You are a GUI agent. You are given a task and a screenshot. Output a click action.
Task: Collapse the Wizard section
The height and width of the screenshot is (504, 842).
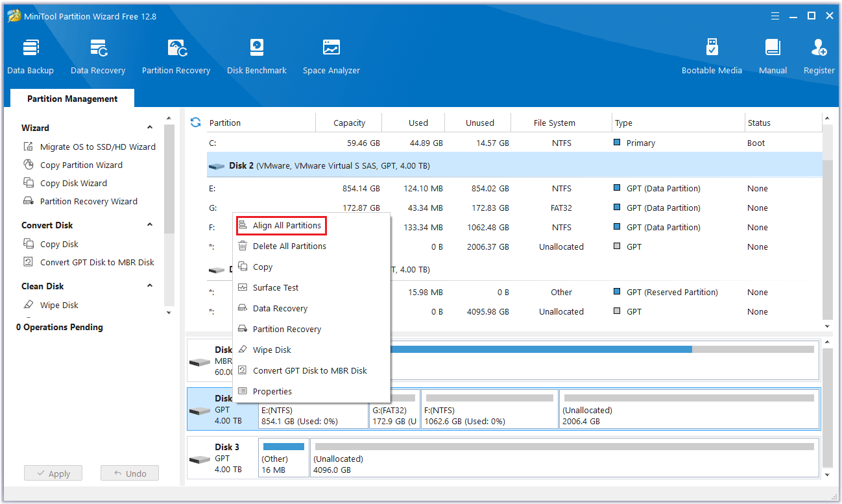(150, 128)
